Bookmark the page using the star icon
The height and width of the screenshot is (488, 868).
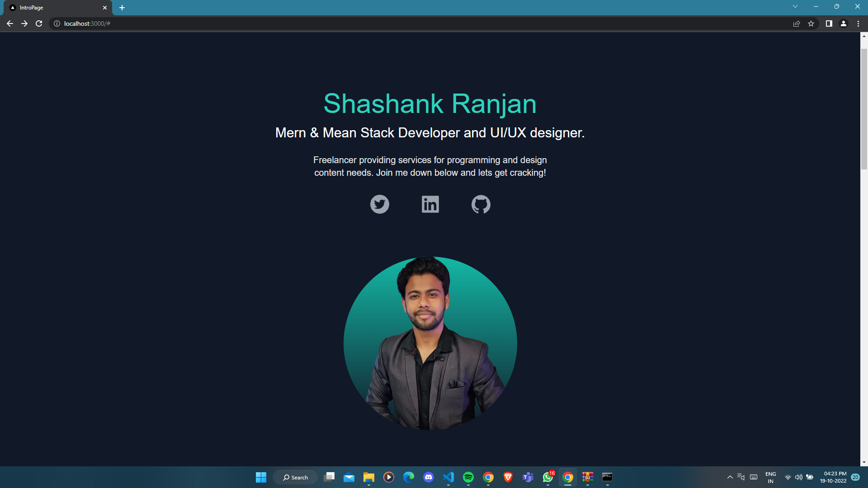point(811,23)
